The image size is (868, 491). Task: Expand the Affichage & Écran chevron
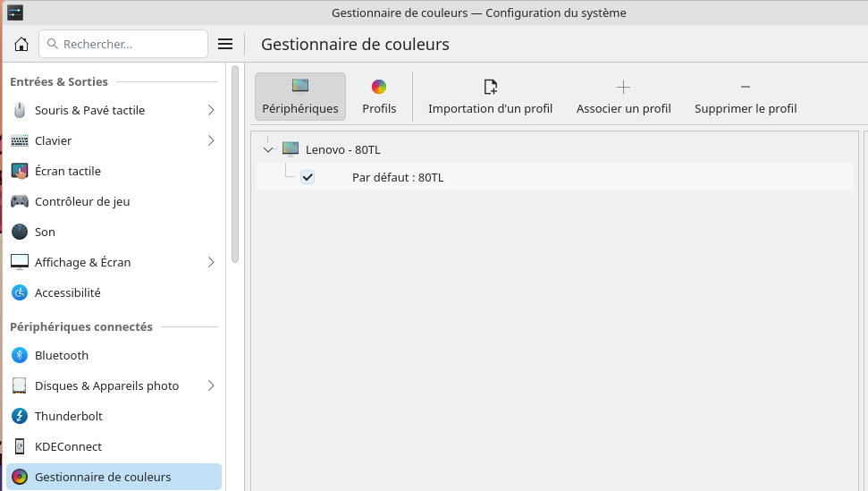tap(211, 262)
